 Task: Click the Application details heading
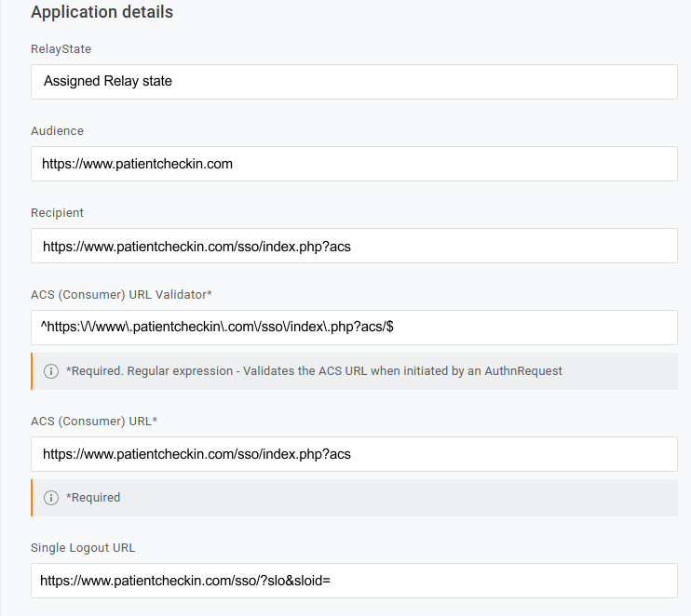click(x=102, y=12)
